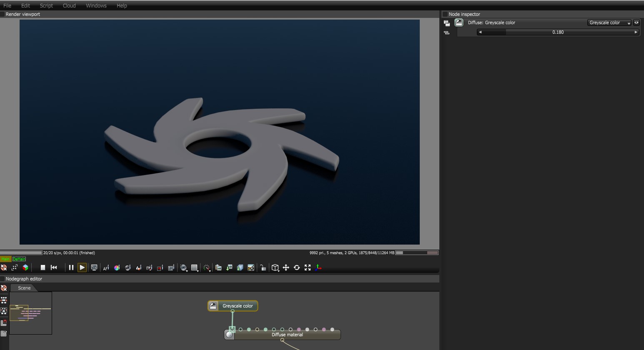Click the Diffuse material node preview sphere
Screen dimensions: 644x350
pos(229,335)
